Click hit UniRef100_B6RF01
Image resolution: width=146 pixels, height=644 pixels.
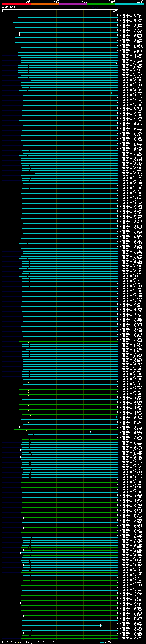(131, 337)
